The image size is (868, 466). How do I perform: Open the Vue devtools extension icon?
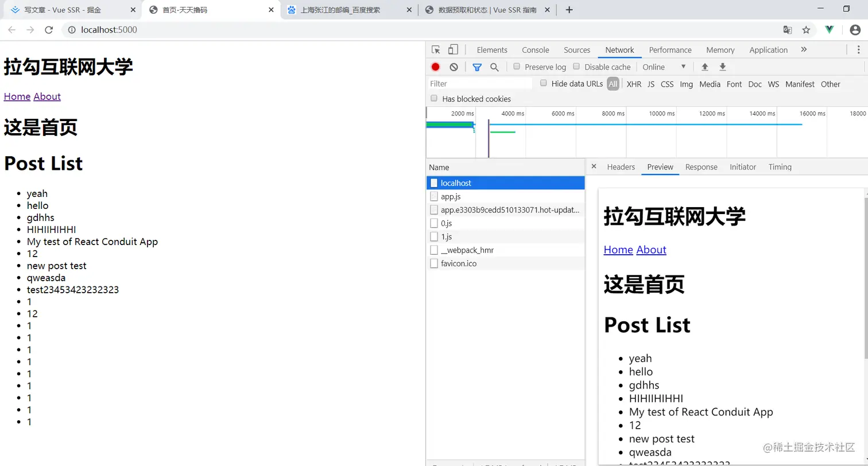tap(830, 30)
